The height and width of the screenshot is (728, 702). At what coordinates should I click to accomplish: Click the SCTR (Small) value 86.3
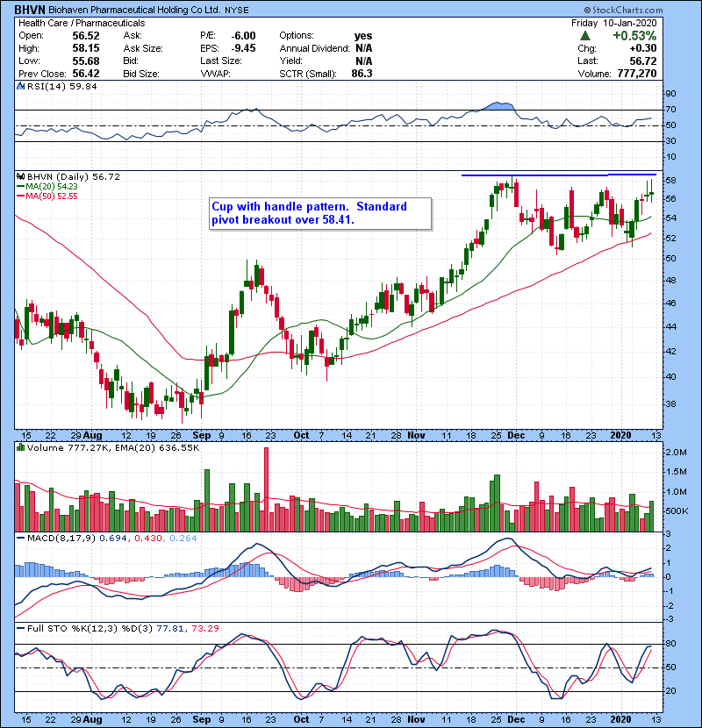click(x=362, y=74)
